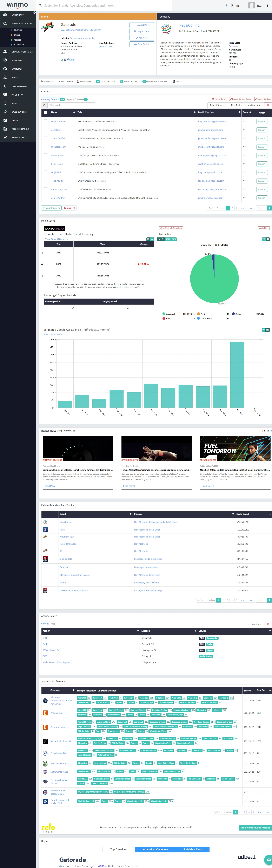This screenshot has width=272, height=868.
Task: Click View Media Mix Breakdown button
Action: [x=171, y=228]
